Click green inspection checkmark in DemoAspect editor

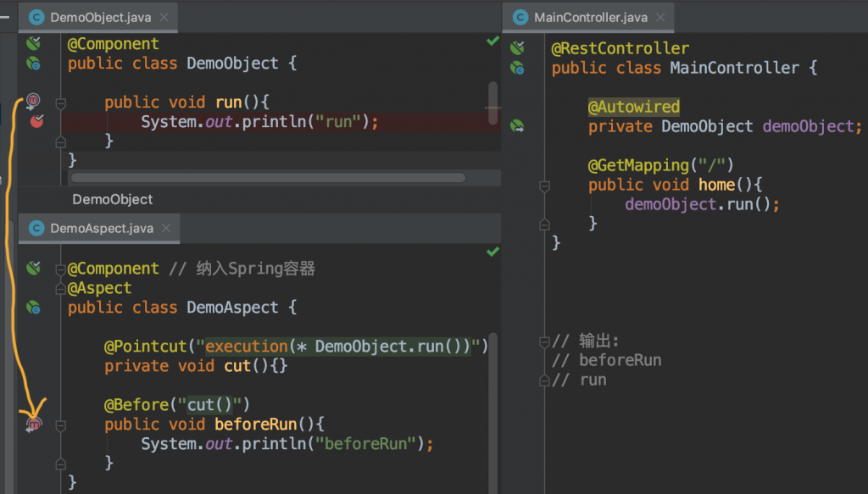pyautogui.click(x=492, y=252)
